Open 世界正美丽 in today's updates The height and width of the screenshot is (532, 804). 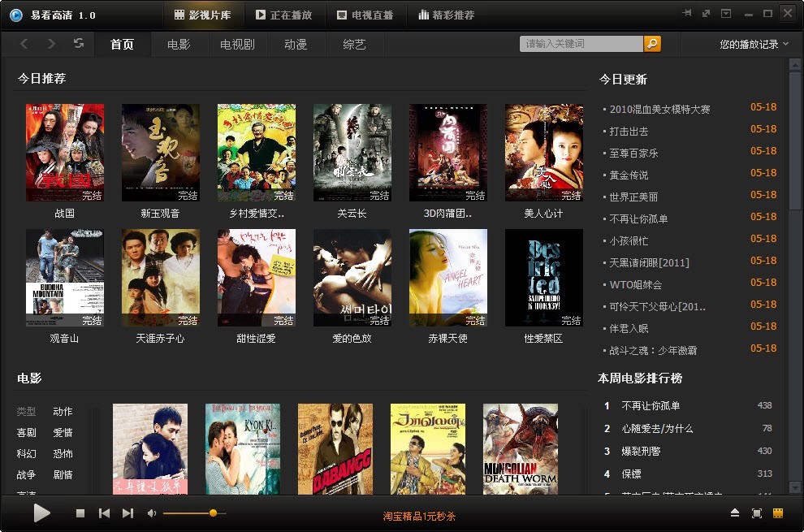tap(633, 197)
